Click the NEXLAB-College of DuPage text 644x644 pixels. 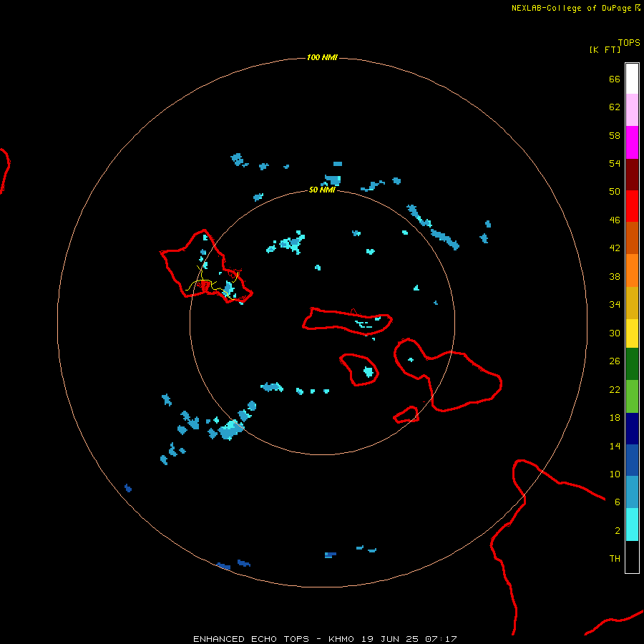(571, 8)
